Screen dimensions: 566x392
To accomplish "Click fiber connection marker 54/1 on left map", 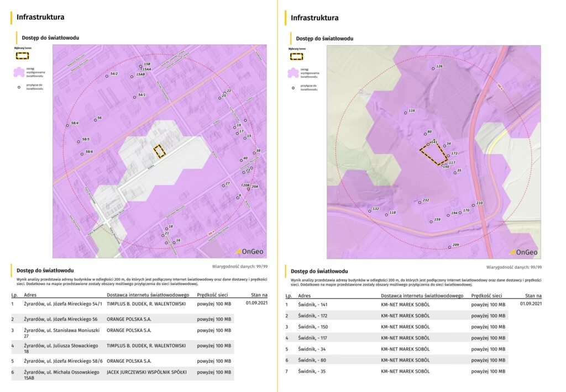I will tap(135, 98).
